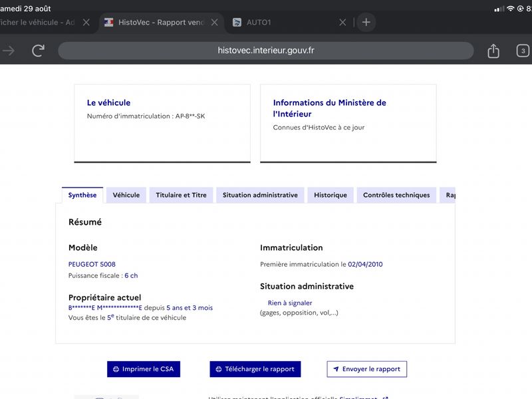Open the Situation administrative tab
This screenshot has height=399, width=532.
[x=260, y=195]
